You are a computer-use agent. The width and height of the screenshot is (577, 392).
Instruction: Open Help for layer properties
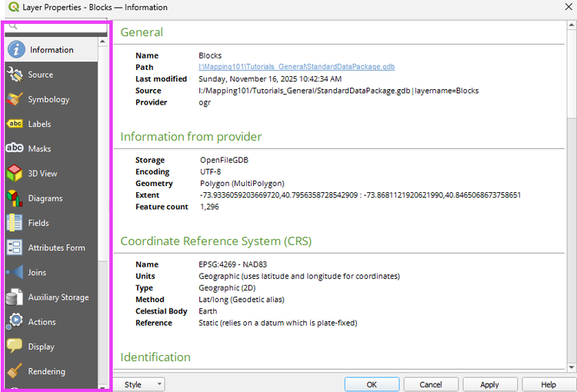click(549, 384)
